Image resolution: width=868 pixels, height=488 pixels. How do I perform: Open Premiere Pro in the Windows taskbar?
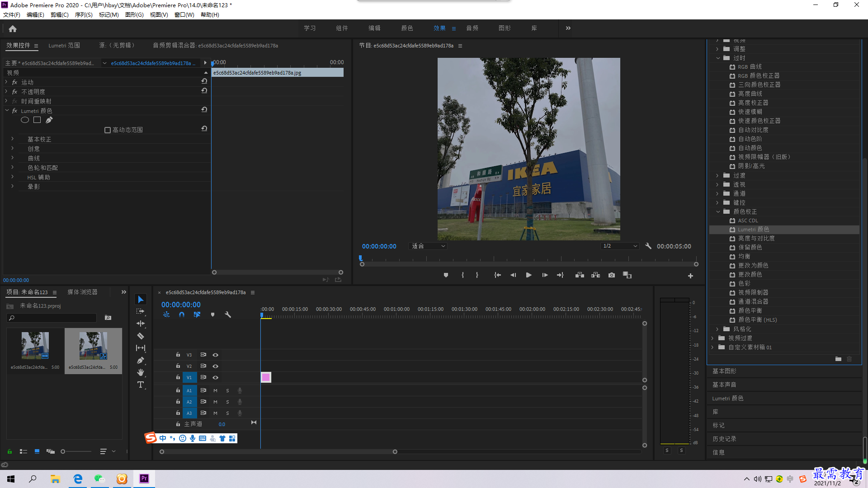pos(144,479)
